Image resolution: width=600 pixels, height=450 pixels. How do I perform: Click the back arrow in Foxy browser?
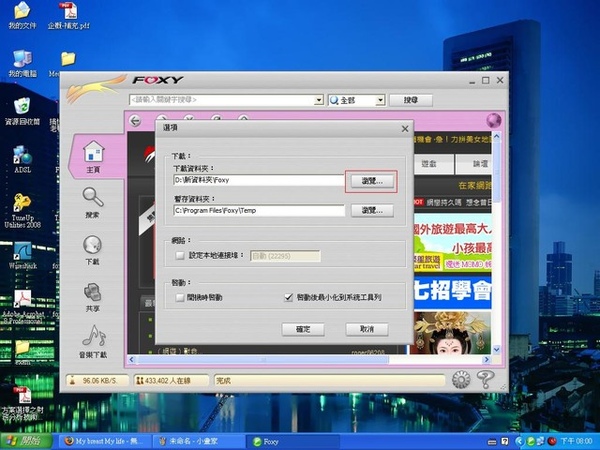135,121
